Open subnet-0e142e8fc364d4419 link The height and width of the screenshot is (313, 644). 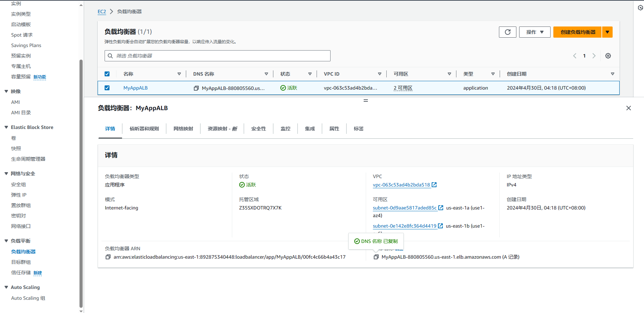click(404, 226)
